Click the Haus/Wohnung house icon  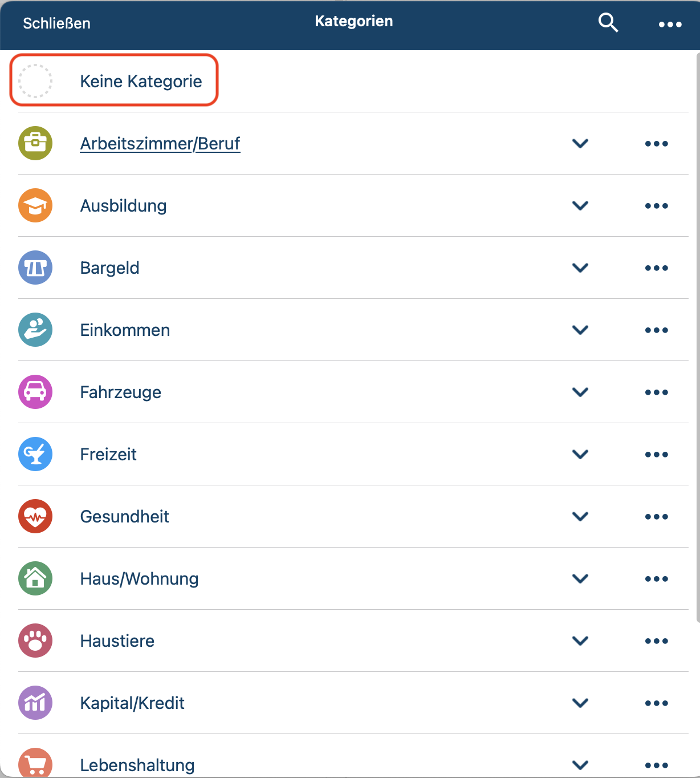[35, 578]
